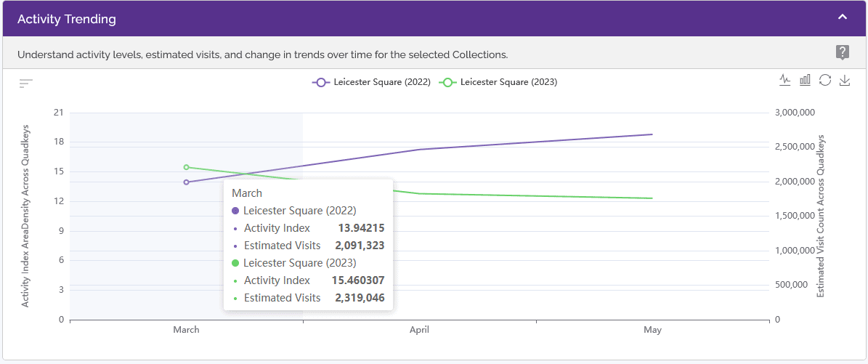Download chart as image icon
Screen dimensions: 868x364
[844, 81]
